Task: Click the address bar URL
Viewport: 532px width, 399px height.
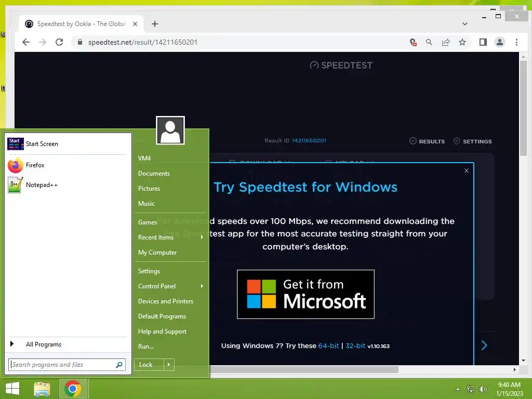Action: (x=142, y=42)
